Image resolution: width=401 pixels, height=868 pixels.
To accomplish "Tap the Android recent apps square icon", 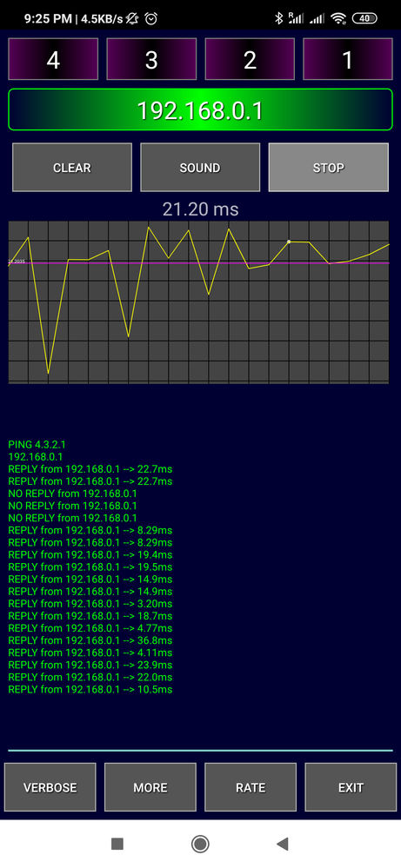I will (x=117, y=844).
